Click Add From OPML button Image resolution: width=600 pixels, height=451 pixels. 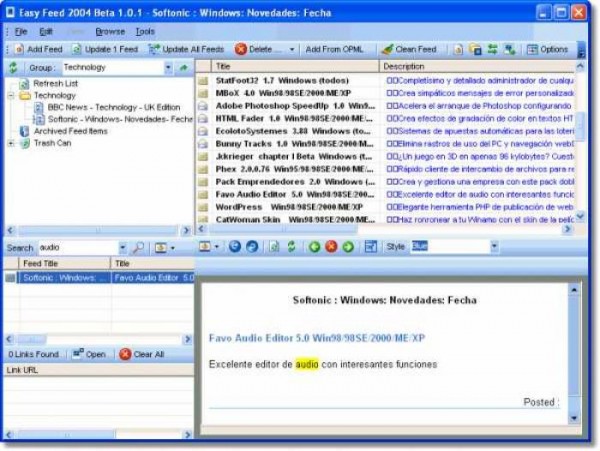[334, 49]
